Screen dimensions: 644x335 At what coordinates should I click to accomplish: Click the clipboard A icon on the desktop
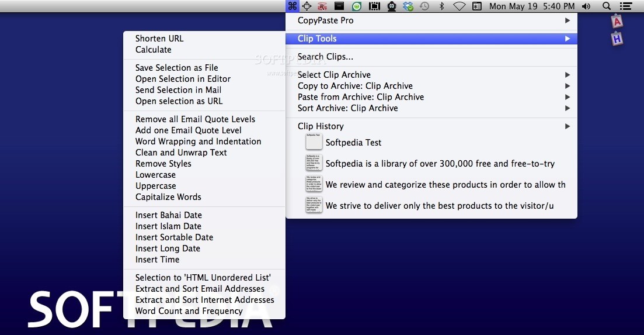tap(617, 22)
